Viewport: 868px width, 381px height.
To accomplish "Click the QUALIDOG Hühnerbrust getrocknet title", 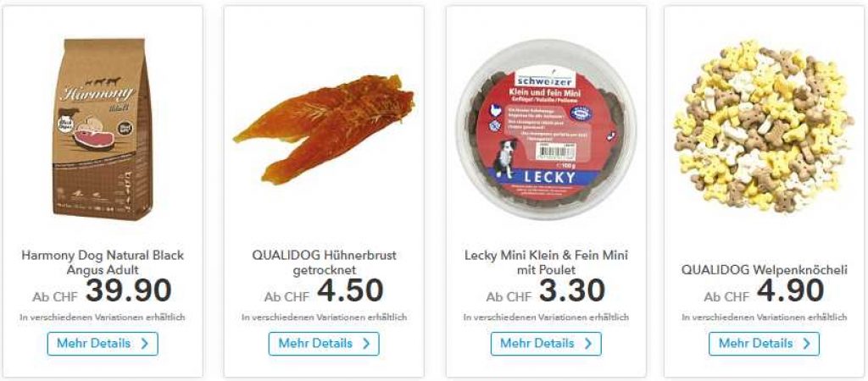I will pos(324,262).
